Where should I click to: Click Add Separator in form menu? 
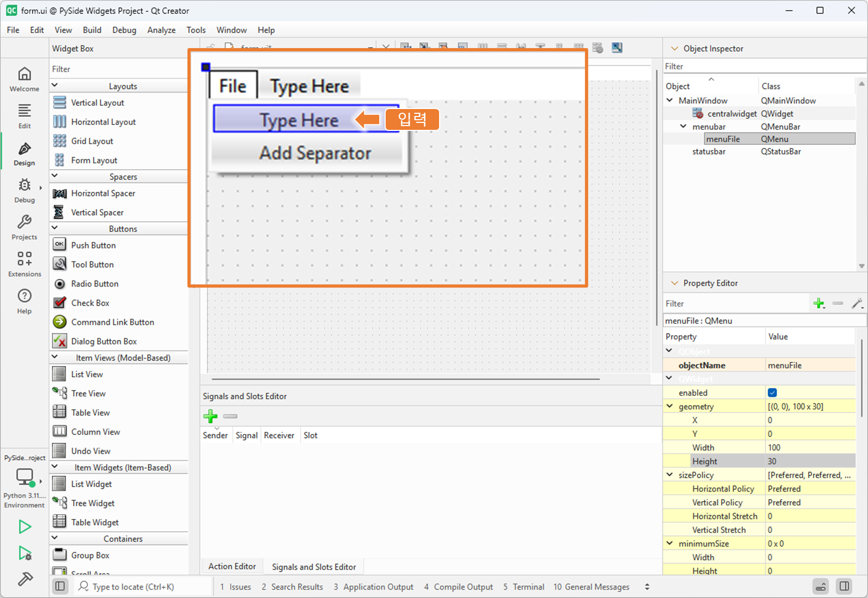315,153
